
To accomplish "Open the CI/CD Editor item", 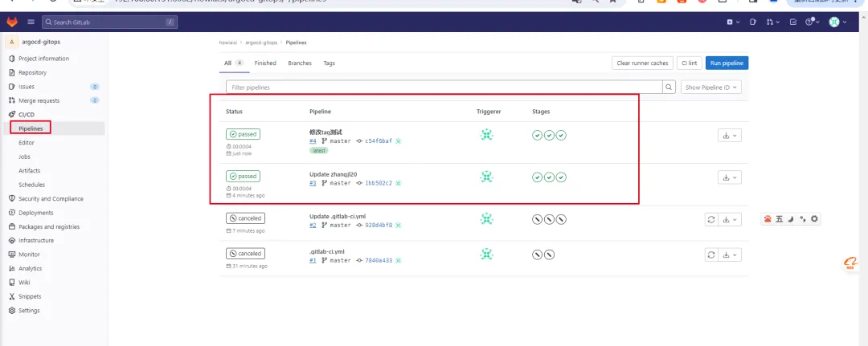I will tap(27, 143).
